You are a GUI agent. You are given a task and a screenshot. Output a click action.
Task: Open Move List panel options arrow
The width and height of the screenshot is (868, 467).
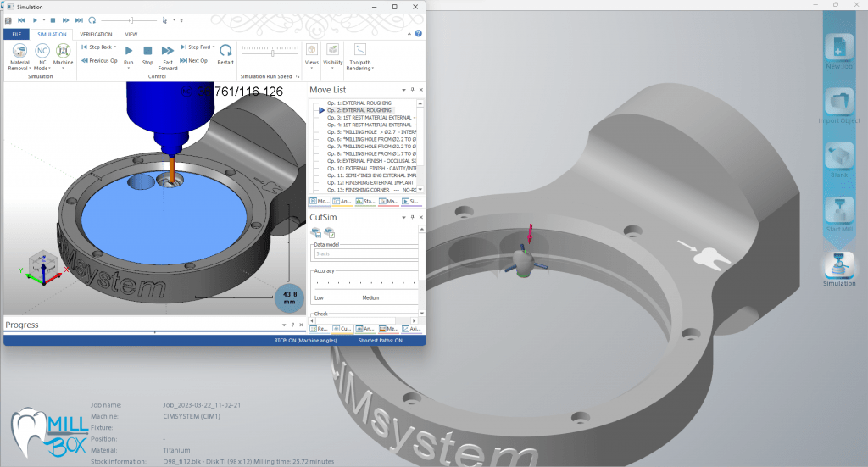pos(403,90)
